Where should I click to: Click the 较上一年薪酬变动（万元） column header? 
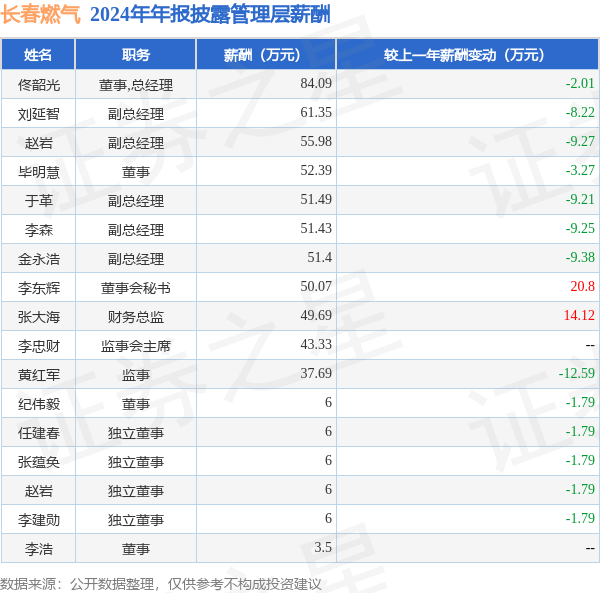(x=468, y=55)
